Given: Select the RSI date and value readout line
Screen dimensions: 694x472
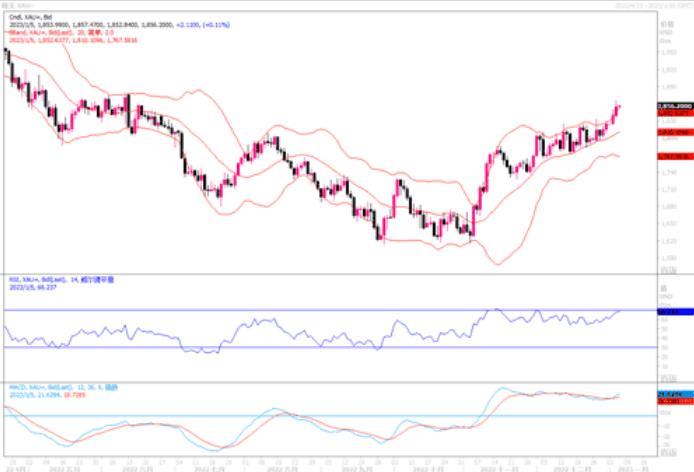Looking at the screenshot, I should click(33, 288).
